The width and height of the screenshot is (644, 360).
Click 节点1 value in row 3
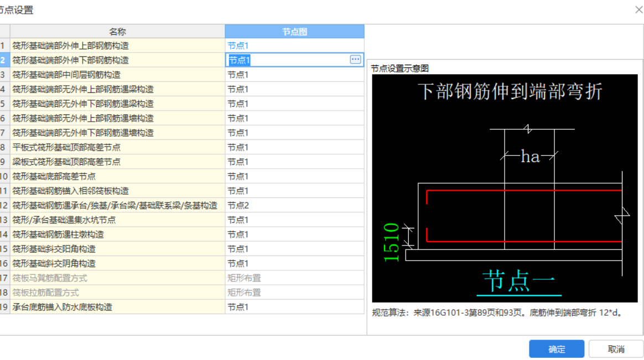[x=238, y=75]
